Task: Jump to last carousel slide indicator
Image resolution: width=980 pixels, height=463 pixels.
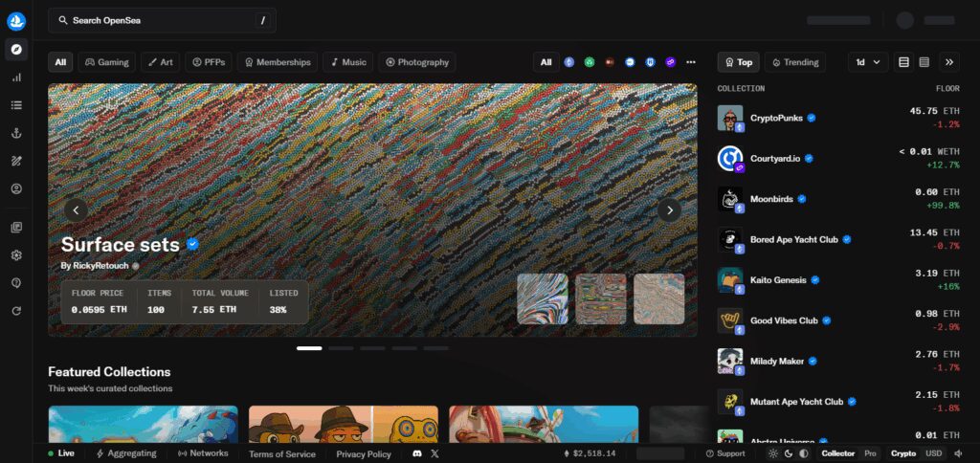Action: (x=435, y=348)
